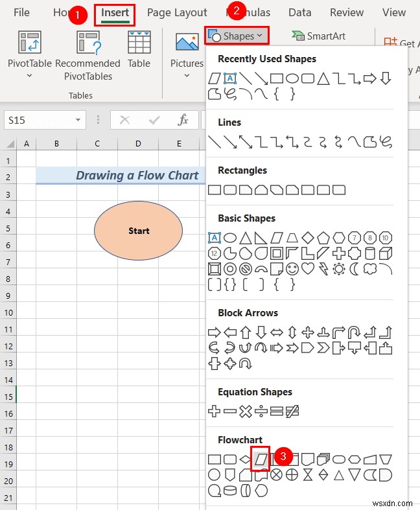Click the formula bar Enter checkmark
Screen dimensions: 420x510
(154, 120)
